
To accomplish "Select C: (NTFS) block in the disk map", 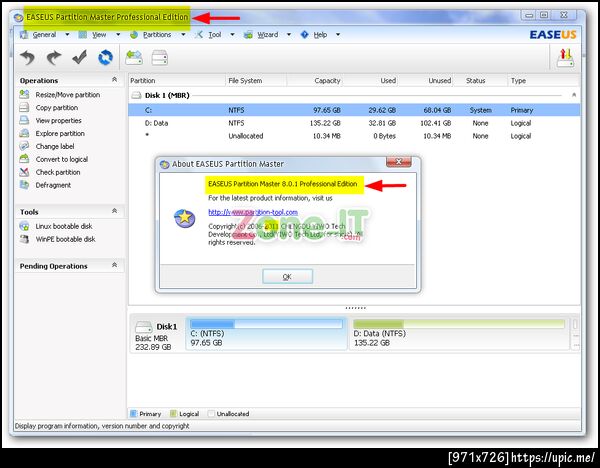I will 266,333.
